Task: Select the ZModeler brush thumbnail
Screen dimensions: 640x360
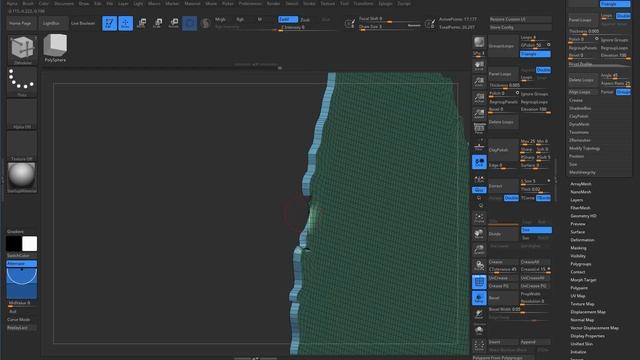Action: tap(22, 50)
